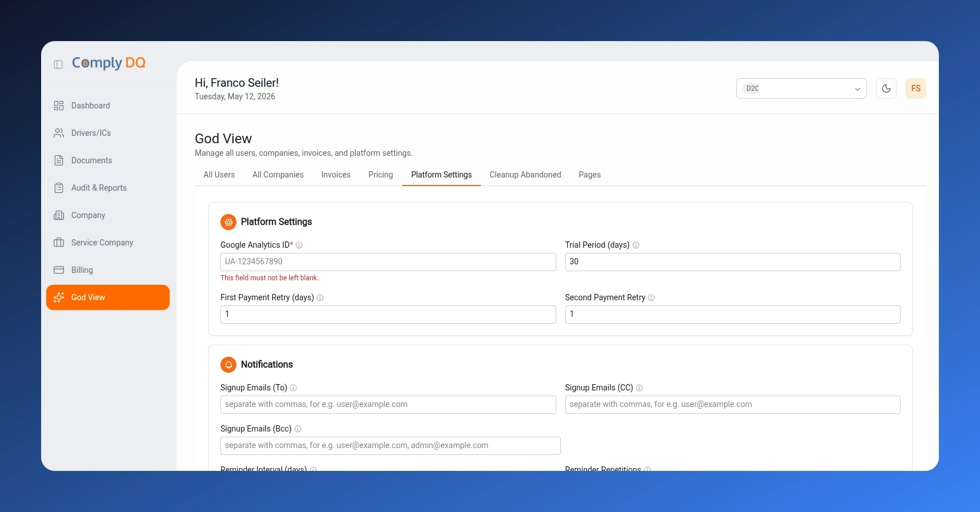Click the Audit & Reports clipboard icon

click(59, 188)
